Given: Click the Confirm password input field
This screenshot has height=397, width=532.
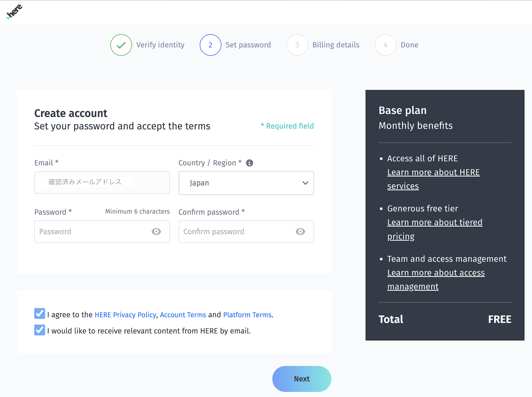Looking at the screenshot, I should pos(246,232).
